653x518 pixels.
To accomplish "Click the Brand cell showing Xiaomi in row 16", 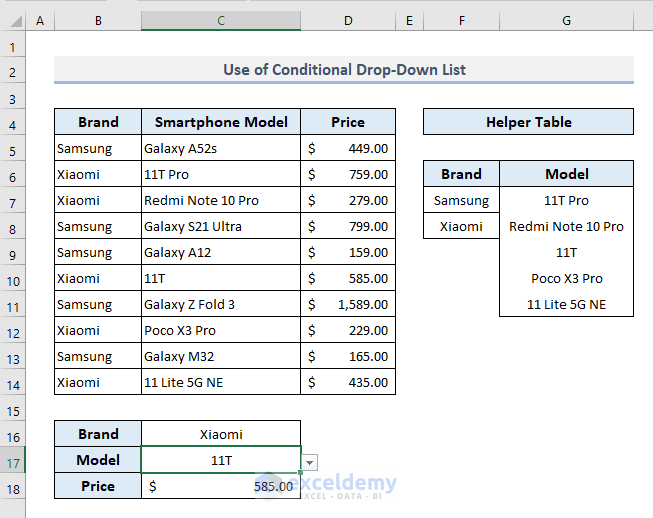I will (x=221, y=434).
